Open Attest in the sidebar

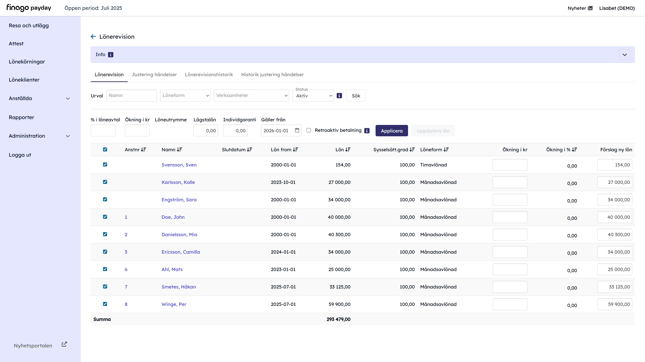[16, 44]
